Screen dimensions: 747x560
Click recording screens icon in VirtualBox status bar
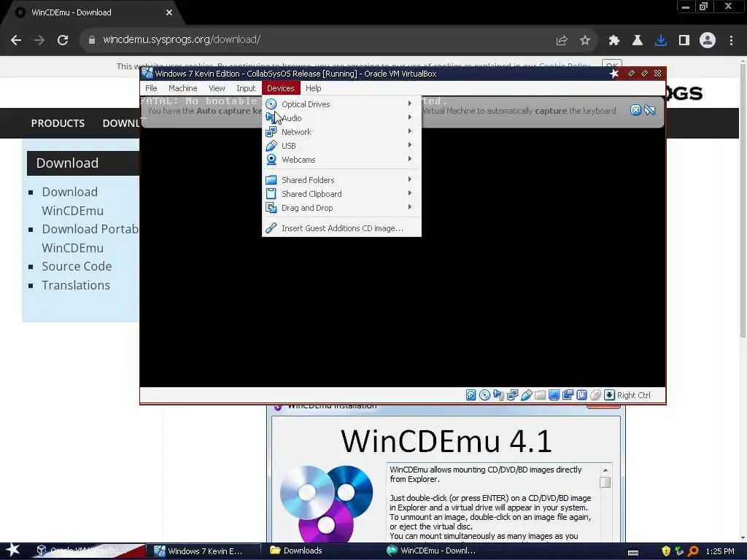coord(568,394)
